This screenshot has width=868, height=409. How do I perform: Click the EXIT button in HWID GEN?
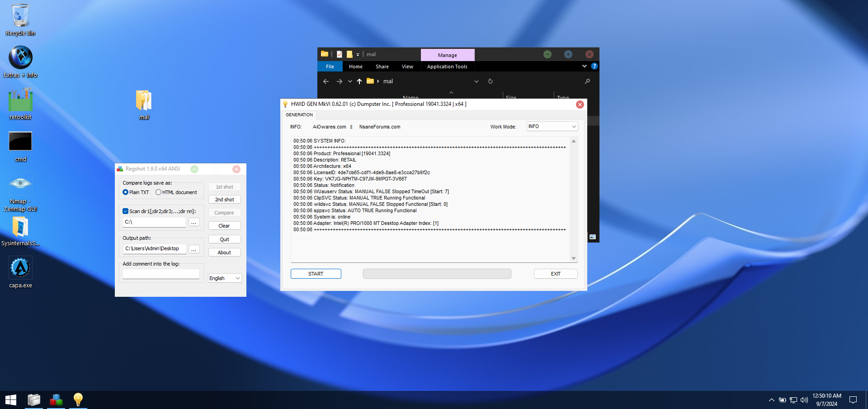tap(556, 274)
